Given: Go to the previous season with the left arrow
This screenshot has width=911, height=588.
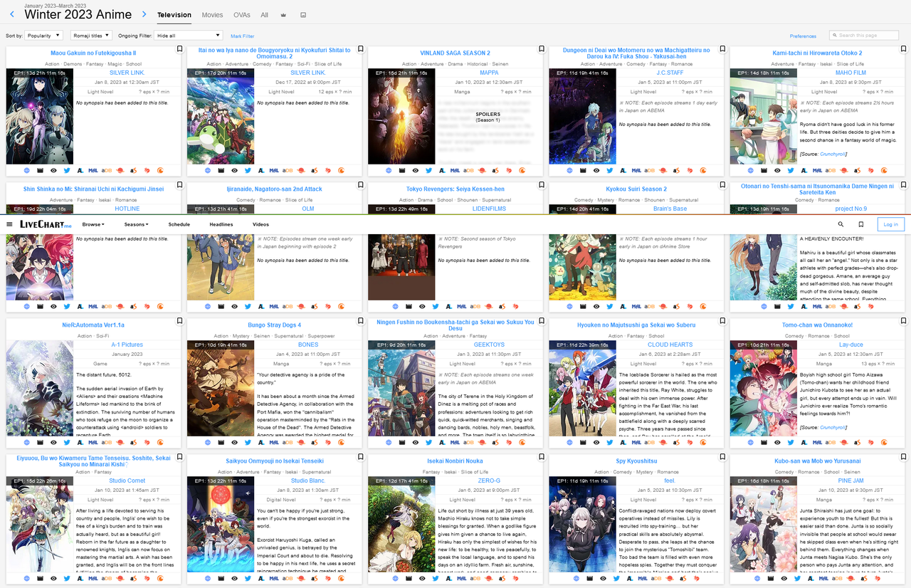Looking at the screenshot, I should pos(12,14).
